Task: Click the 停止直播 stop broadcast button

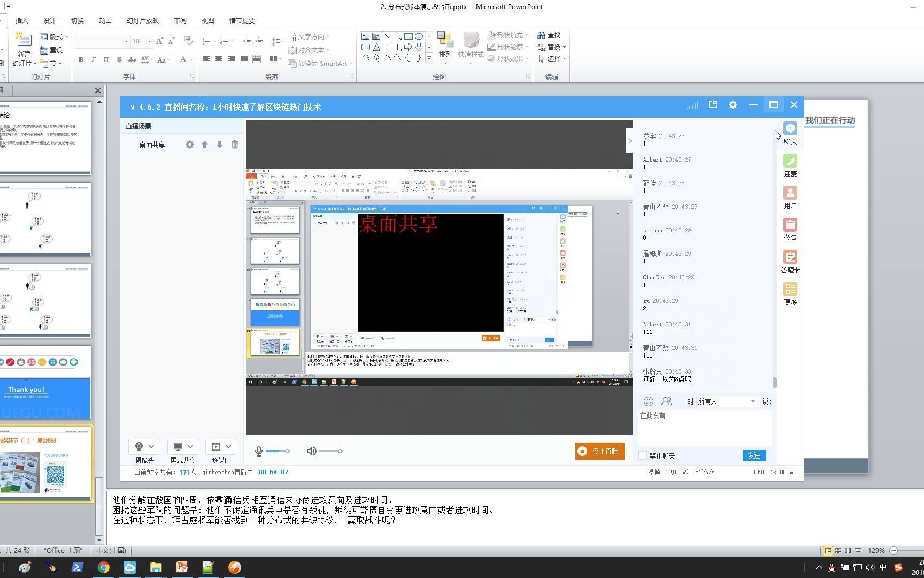Action: 599,451
